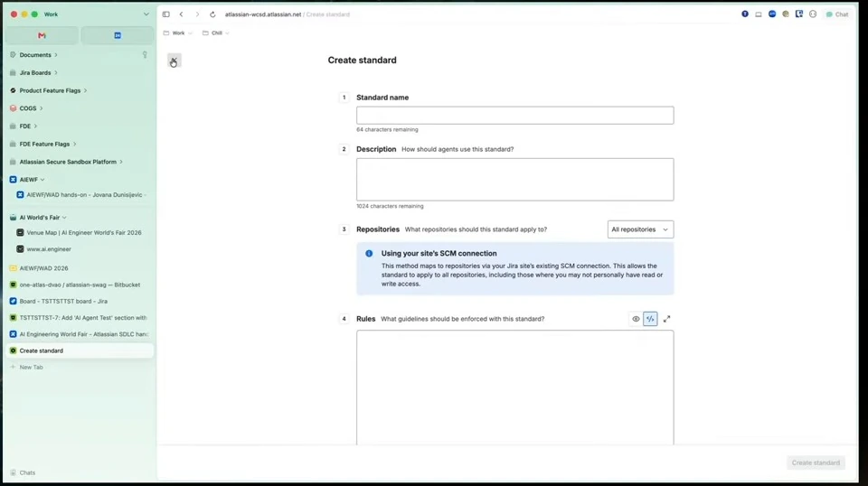Click the laptop screen extension icon
This screenshot has width=868, height=486.
click(x=759, y=14)
